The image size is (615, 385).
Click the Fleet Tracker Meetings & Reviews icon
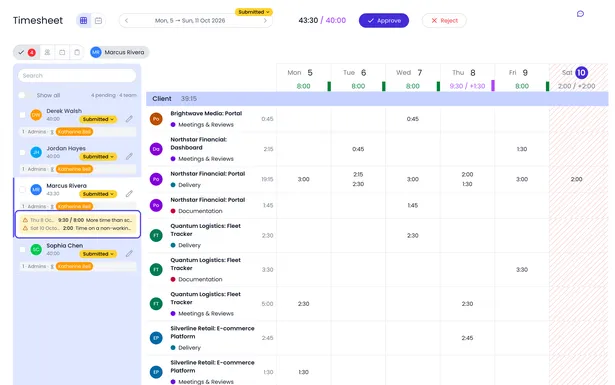[x=156, y=303]
